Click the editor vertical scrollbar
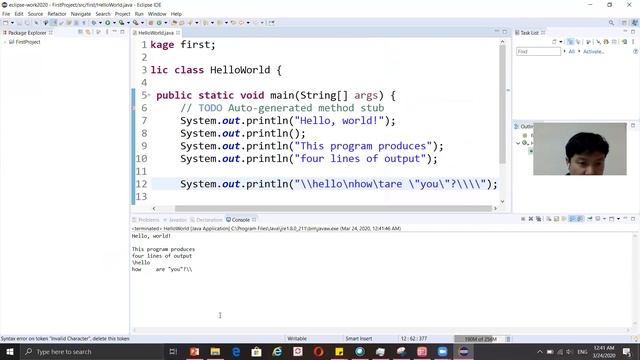Image resolution: width=640 pixels, height=360 pixels. tap(502, 104)
